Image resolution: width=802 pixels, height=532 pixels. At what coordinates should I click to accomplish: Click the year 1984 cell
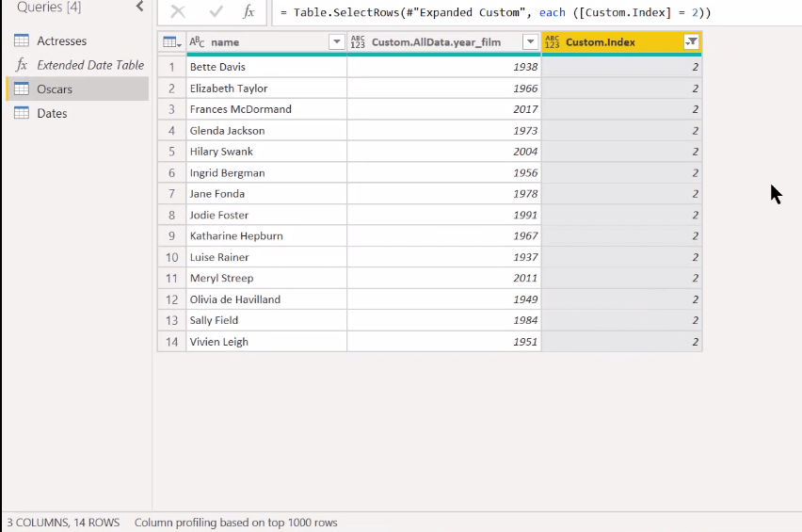[x=444, y=321]
